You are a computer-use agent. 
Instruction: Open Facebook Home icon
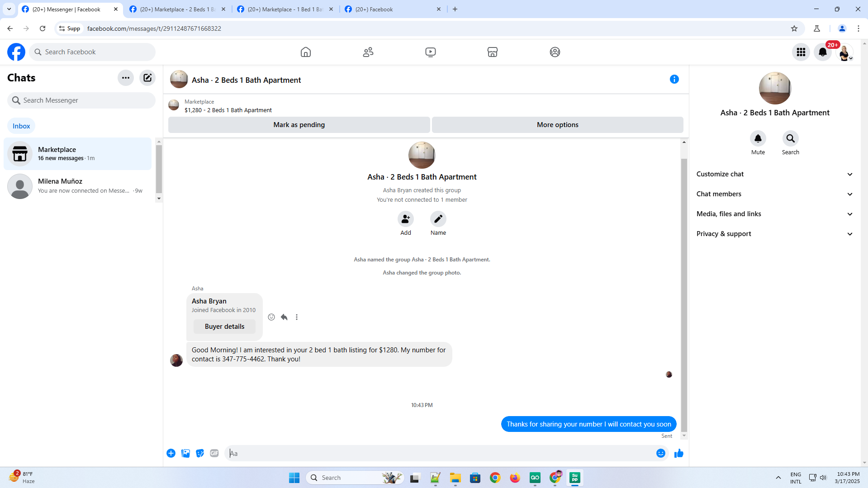point(306,52)
